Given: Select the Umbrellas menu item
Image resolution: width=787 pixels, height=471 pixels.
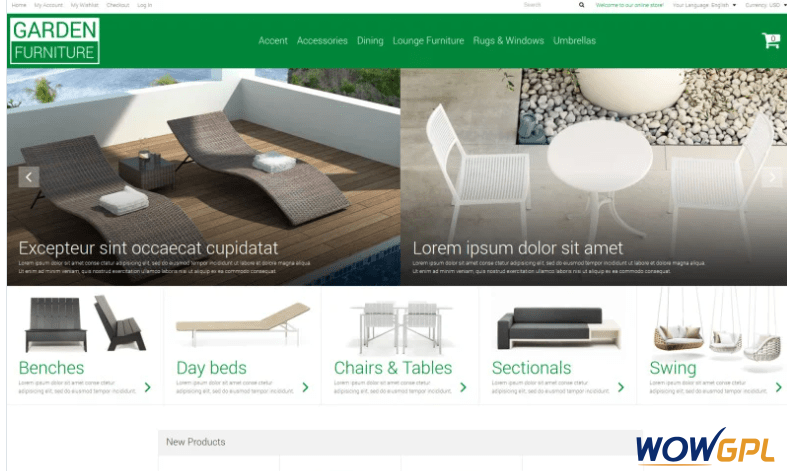Looking at the screenshot, I should click(x=574, y=41).
